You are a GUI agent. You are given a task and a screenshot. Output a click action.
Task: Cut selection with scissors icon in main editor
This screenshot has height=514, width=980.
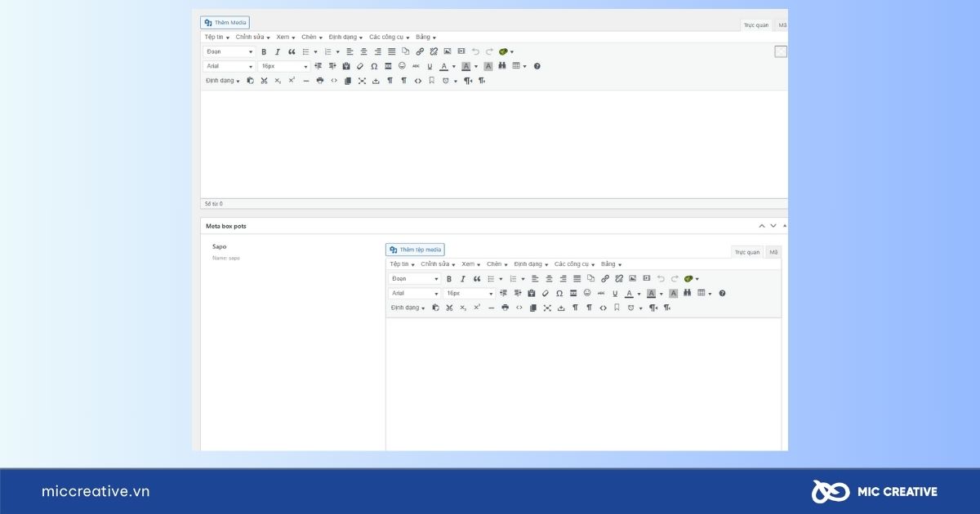(265, 81)
